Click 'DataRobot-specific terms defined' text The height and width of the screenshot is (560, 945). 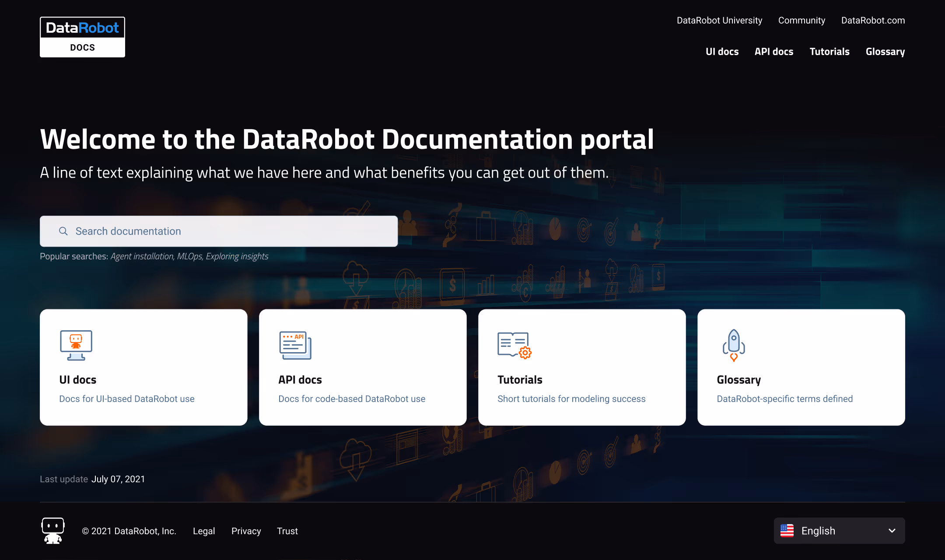pos(785,399)
